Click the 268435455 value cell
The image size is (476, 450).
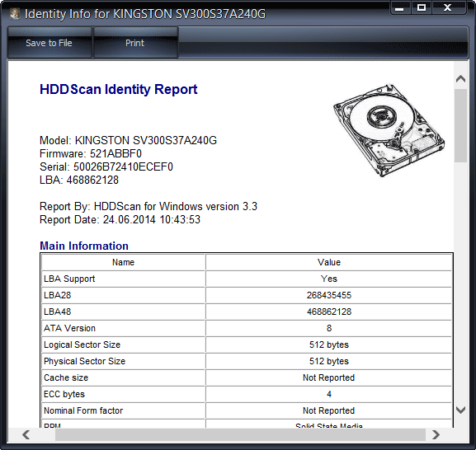(329, 295)
